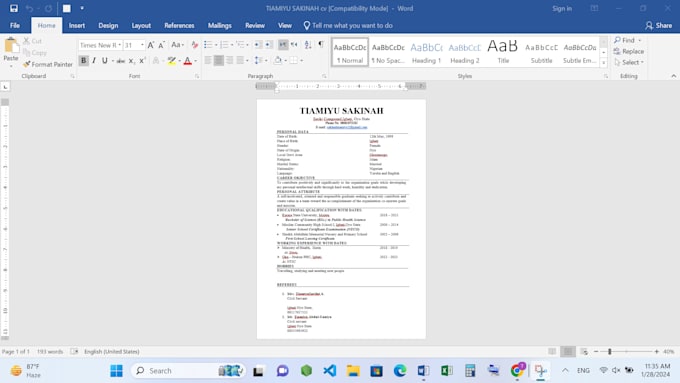The height and width of the screenshot is (383, 680).
Task: Align text to the right
Action: click(229, 60)
